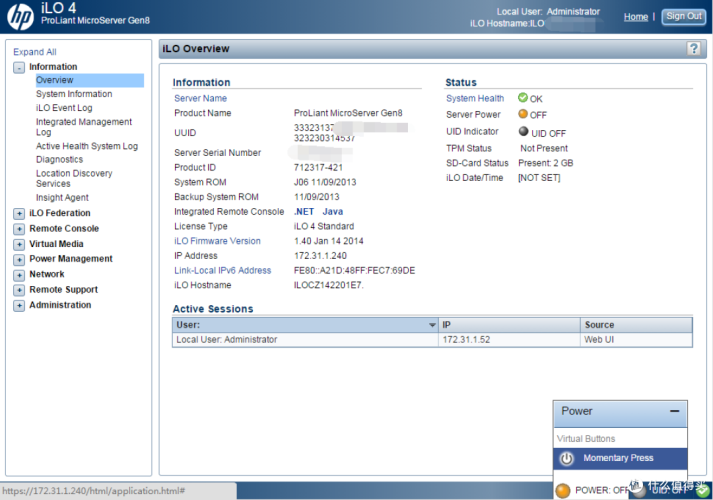Click the System ROM value J06 11/09/2013
Viewport: 713px width, 500px height.
pyautogui.click(x=325, y=182)
